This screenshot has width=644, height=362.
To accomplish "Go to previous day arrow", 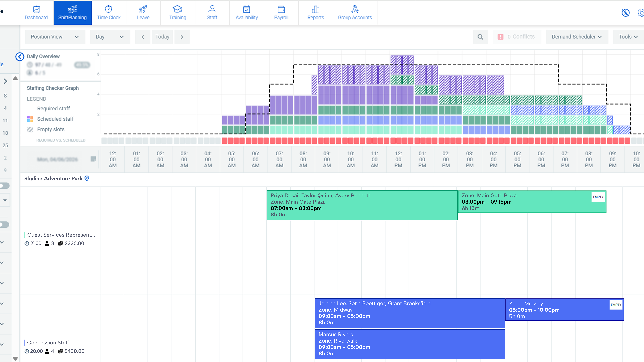I will pos(143,37).
